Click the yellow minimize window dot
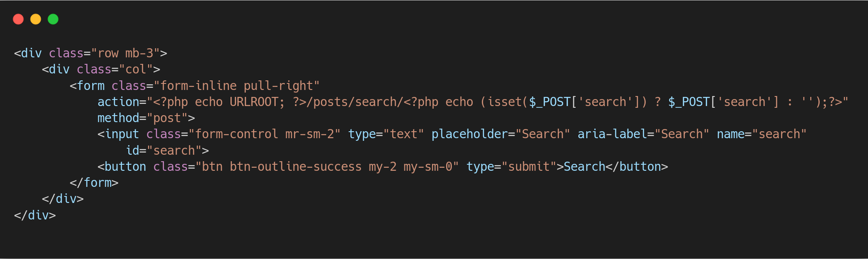868x259 pixels. [36, 19]
